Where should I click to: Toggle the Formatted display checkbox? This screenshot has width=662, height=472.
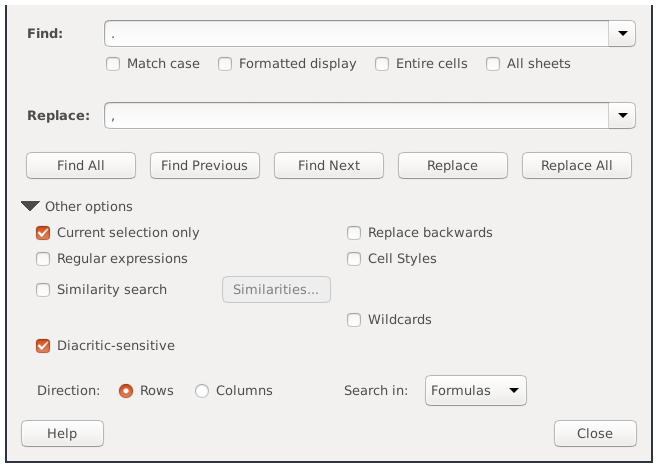tap(225, 64)
